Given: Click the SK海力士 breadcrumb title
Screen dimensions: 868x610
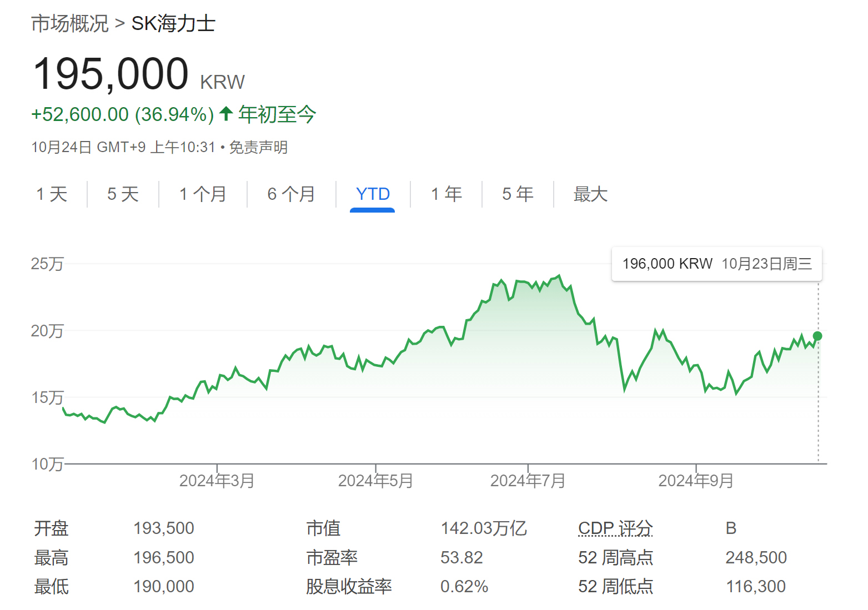Looking at the screenshot, I should (x=173, y=24).
